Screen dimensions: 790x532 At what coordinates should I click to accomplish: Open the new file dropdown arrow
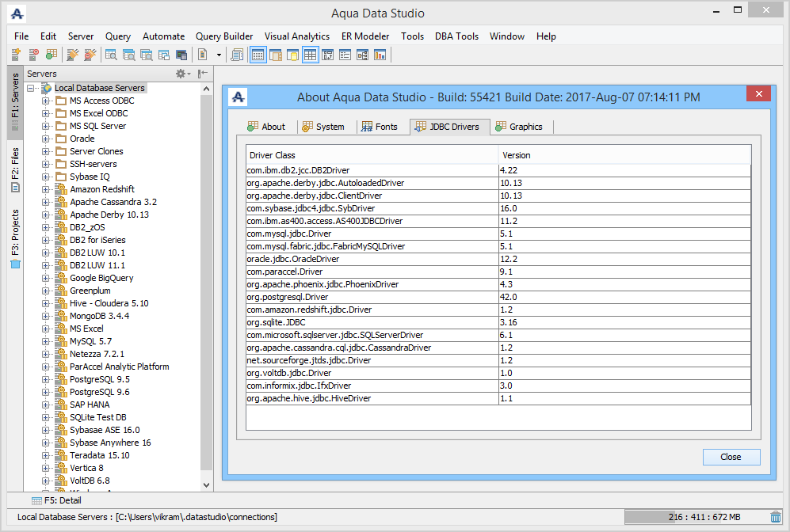(218, 55)
